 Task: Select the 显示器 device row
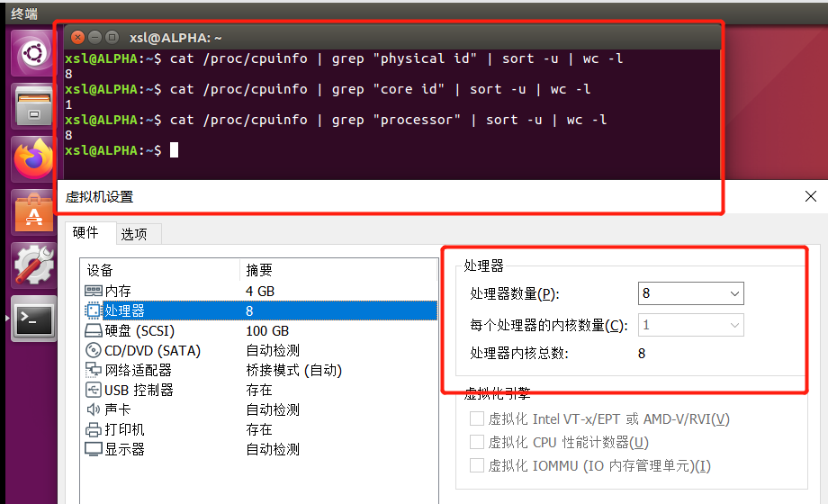pos(259,450)
